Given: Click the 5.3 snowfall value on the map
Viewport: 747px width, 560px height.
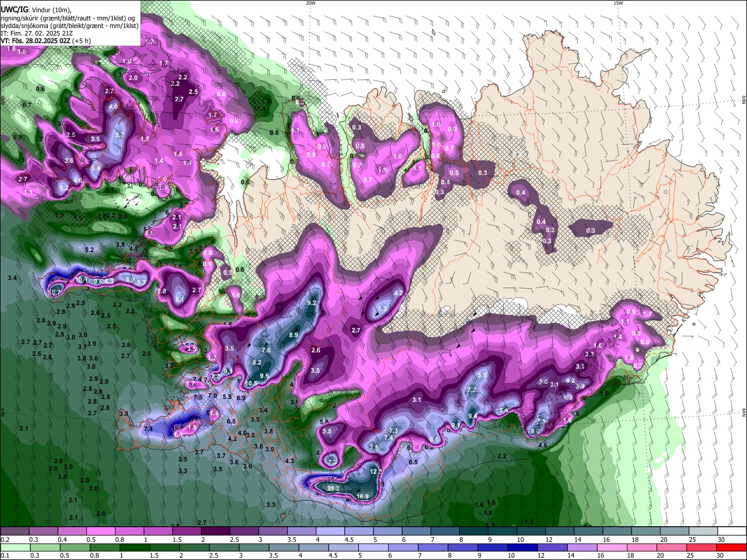Looking at the screenshot, I should click(382, 309).
